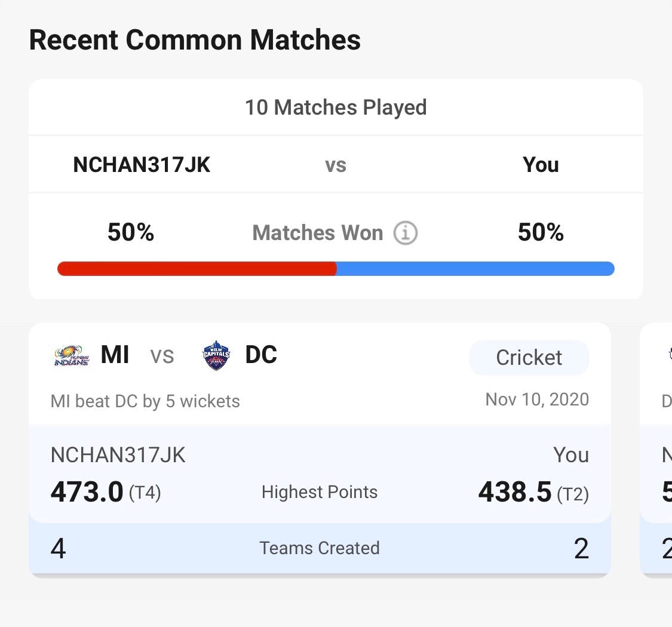Tap the partially visible next match card
This screenshot has height=627, width=672.
click(x=656, y=449)
